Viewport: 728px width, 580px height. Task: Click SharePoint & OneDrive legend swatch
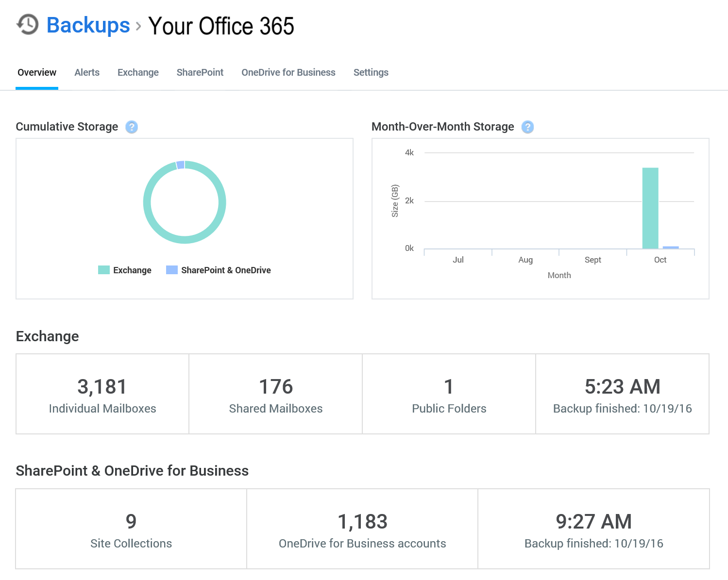(172, 270)
